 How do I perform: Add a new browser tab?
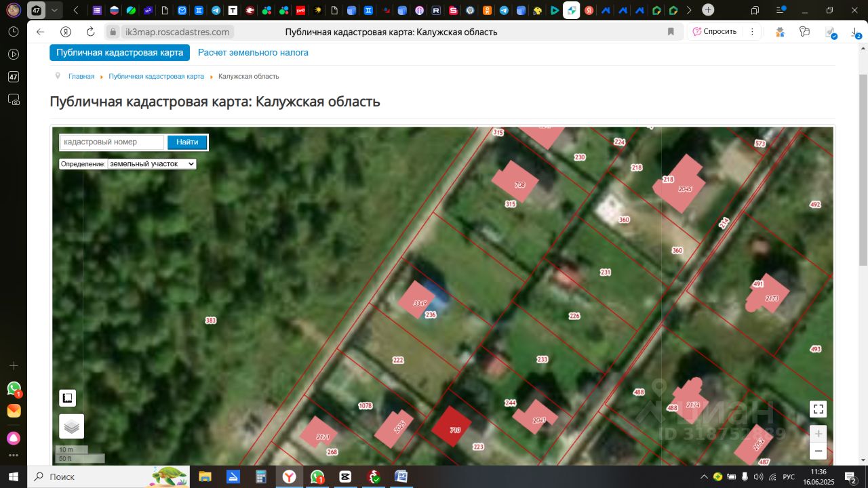pos(708,10)
